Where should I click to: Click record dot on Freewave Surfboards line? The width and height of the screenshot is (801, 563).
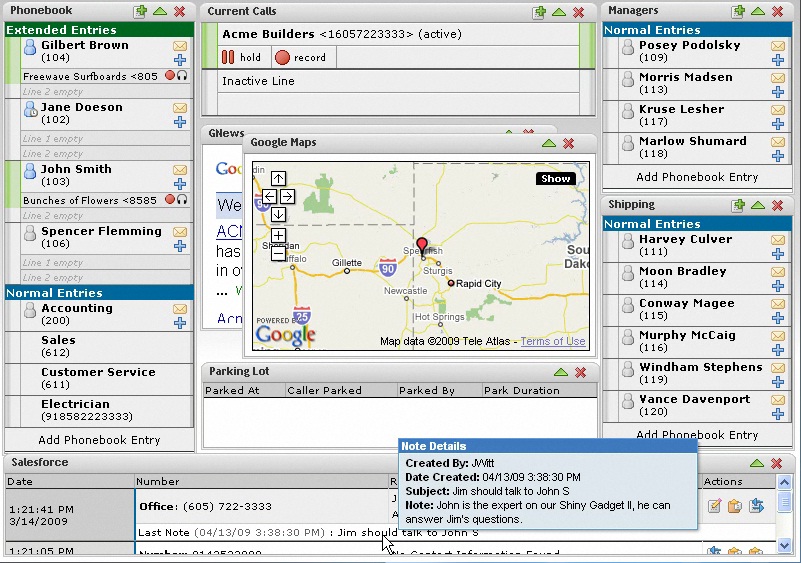[x=170, y=76]
